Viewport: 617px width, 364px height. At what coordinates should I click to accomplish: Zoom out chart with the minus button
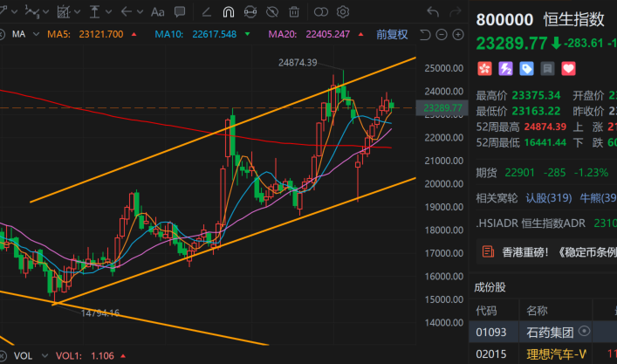tap(442, 34)
